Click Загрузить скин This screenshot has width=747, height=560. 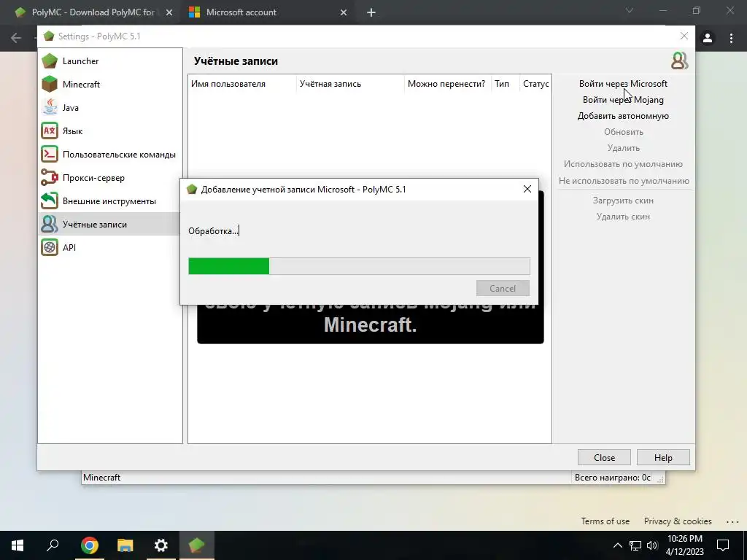click(x=623, y=201)
